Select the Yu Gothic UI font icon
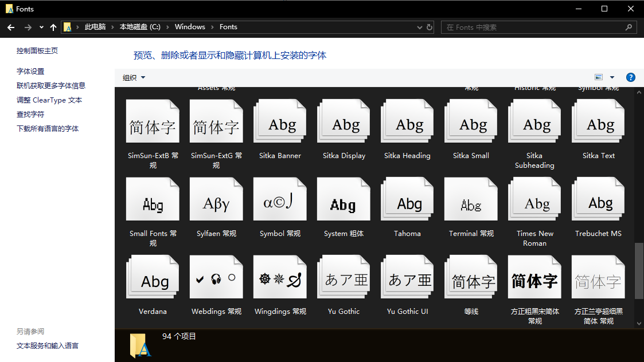Image resolution: width=644 pixels, height=362 pixels. point(407,277)
